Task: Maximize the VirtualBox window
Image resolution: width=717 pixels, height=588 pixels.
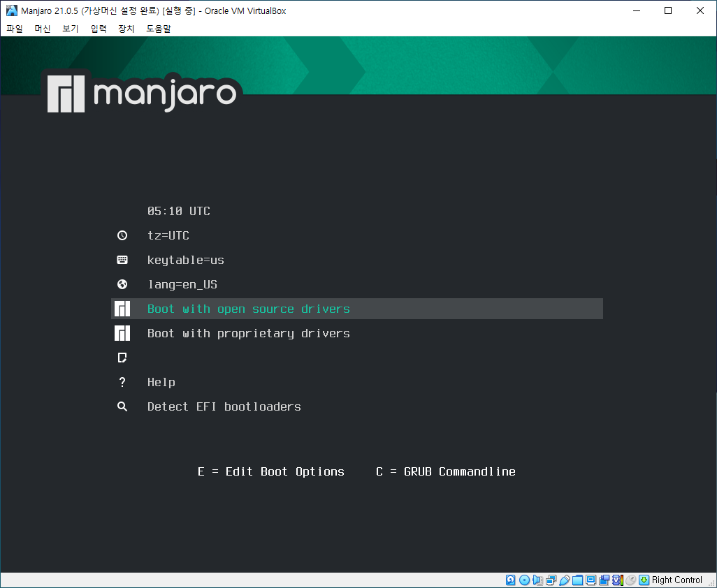Action: point(668,10)
